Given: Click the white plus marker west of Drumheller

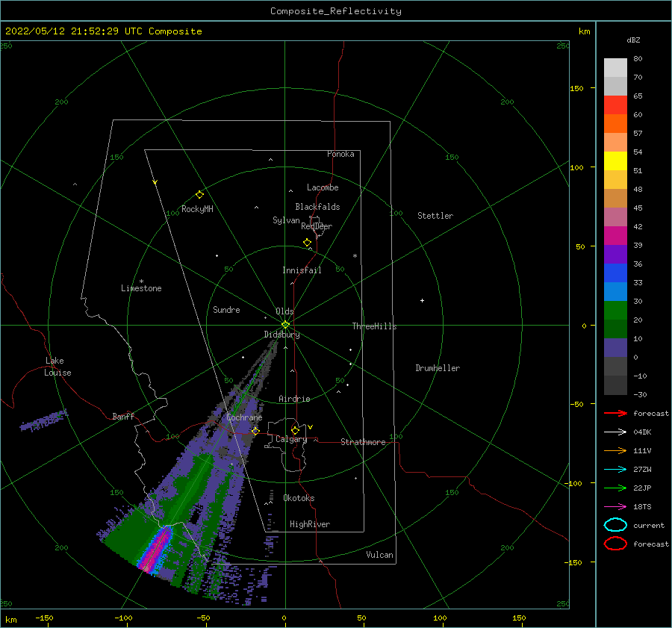Looking at the screenshot, I should click(x=422, y=300).
